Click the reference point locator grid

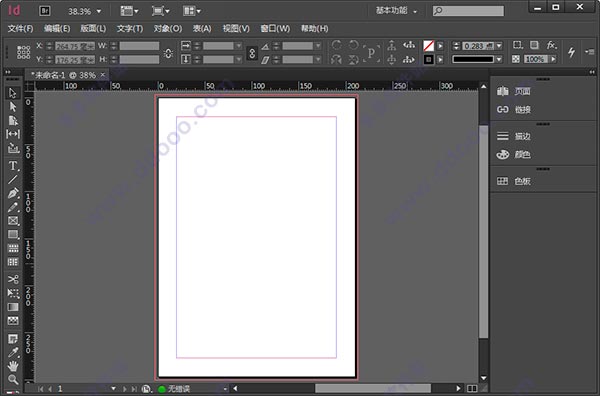[23, 52]
